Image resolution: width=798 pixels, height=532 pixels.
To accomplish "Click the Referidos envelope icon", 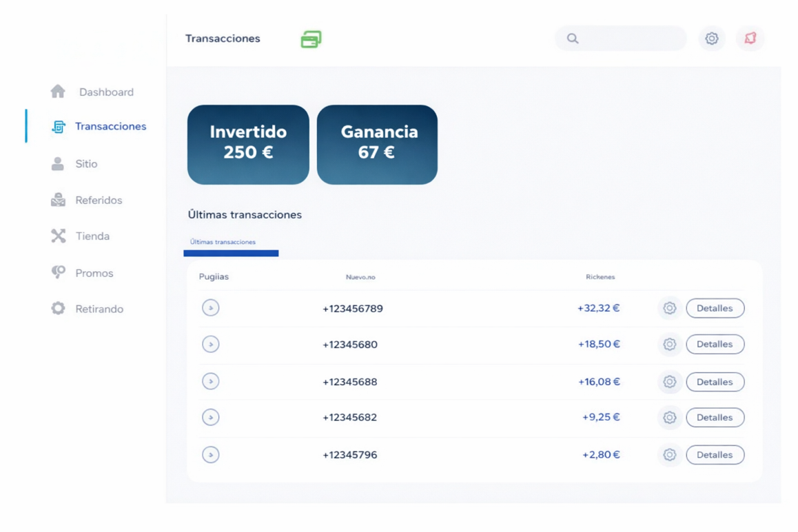I will coord(58,200).
